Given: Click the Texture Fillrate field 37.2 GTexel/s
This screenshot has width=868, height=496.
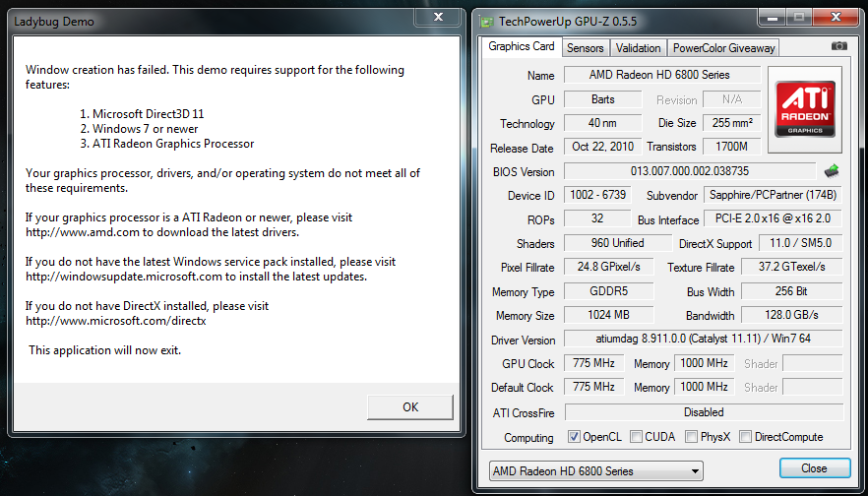Looking at the screenshot, I should (x=791, y=267).
